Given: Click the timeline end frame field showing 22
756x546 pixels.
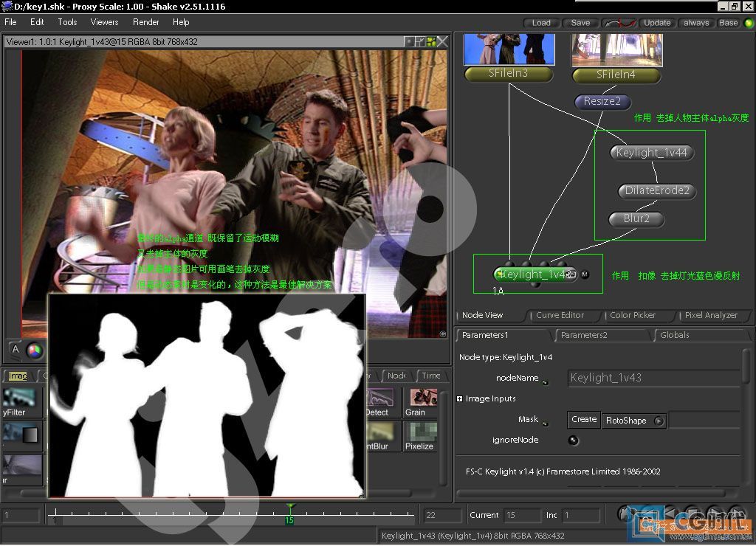Looking at the screenshot, I should [442, 515].
